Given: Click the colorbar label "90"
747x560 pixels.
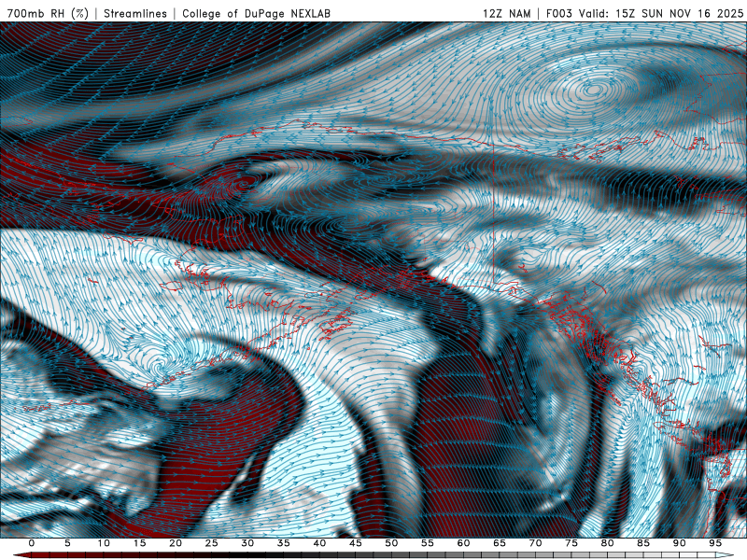Looking at the screenshot, I should pos(680,543).
